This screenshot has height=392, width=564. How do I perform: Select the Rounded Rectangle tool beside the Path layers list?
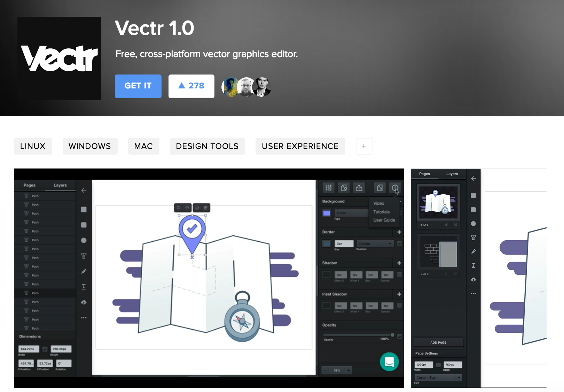(84, 225)
